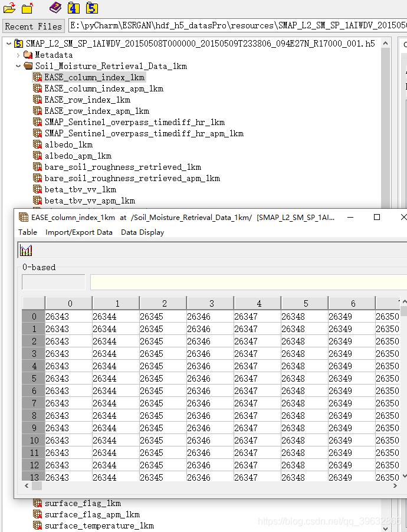Select the surface_temperature_1km dataset
Screen dimensions: 407x532
tap(99, 526)
